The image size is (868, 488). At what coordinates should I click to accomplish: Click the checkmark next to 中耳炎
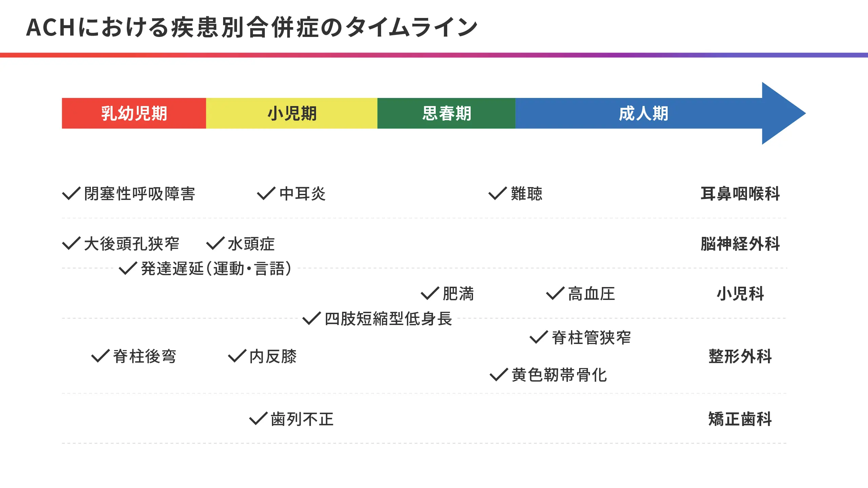[266, 194]
